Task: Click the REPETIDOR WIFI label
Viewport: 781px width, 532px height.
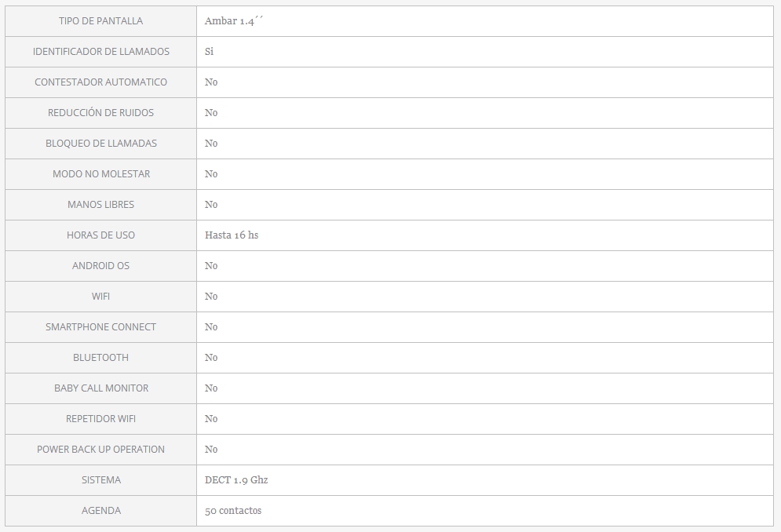Action: pyautogui.click(x=100, y=419)
